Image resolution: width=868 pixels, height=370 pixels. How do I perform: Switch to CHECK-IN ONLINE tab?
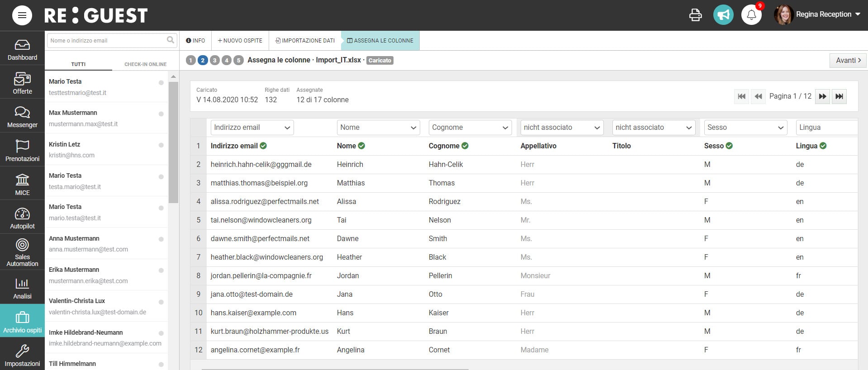[145, 64]
